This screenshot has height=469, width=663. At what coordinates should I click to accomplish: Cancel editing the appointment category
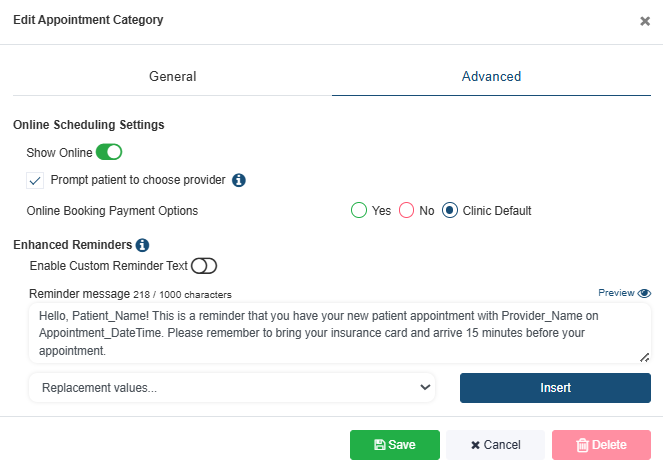tap(495, 445)
